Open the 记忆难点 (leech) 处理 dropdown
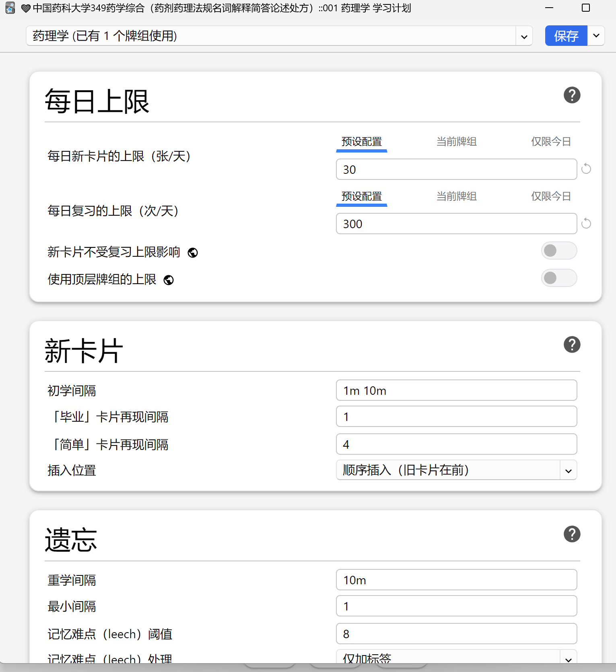 pos(456,657)
